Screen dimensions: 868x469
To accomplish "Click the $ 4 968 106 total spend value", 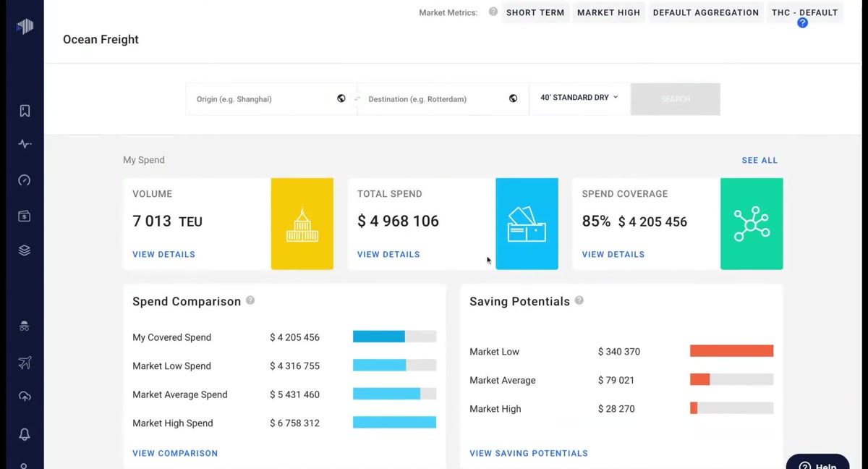I will 398,221.
